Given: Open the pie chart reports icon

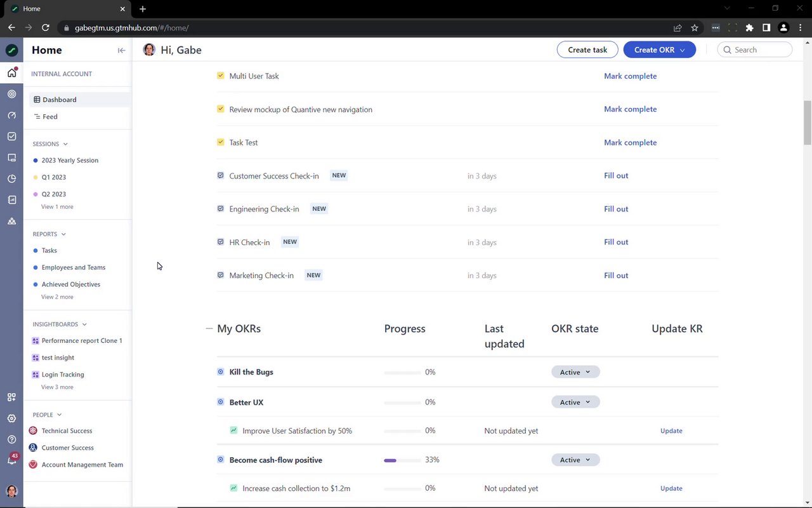Looking at the screenshot, I should pyautogui.click(x=11, y=179).
